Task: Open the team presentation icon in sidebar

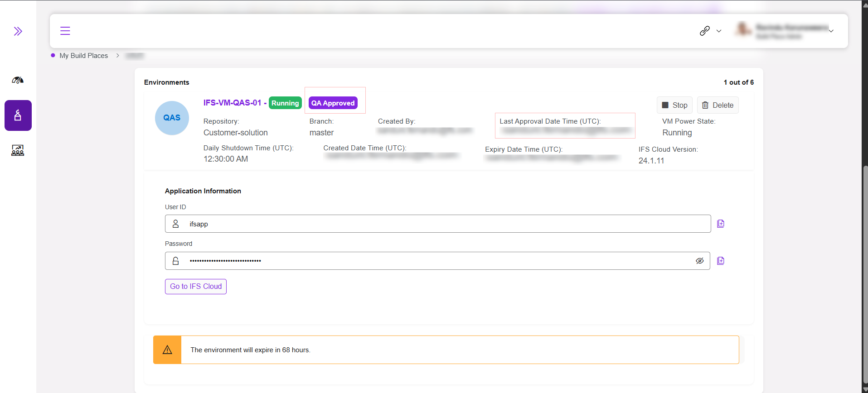Action: (18, 150)
